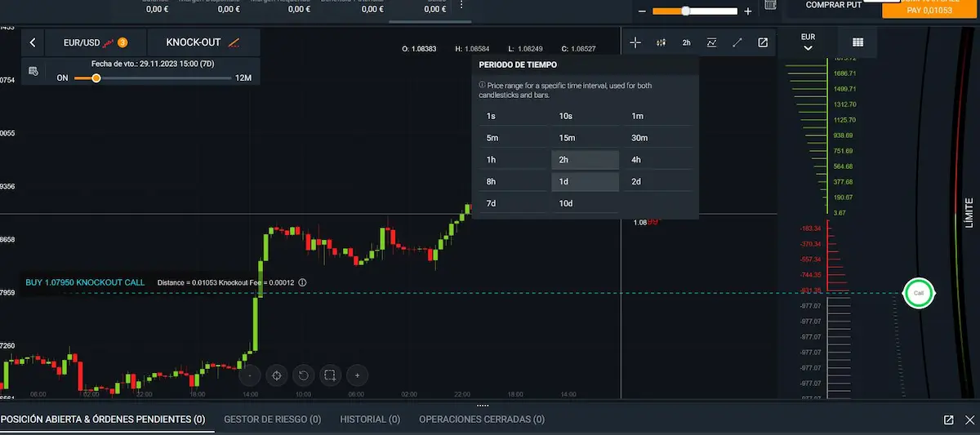The image size is (980, 435).
Task: Switch to the Historial tab
Action: pos(369,419)
